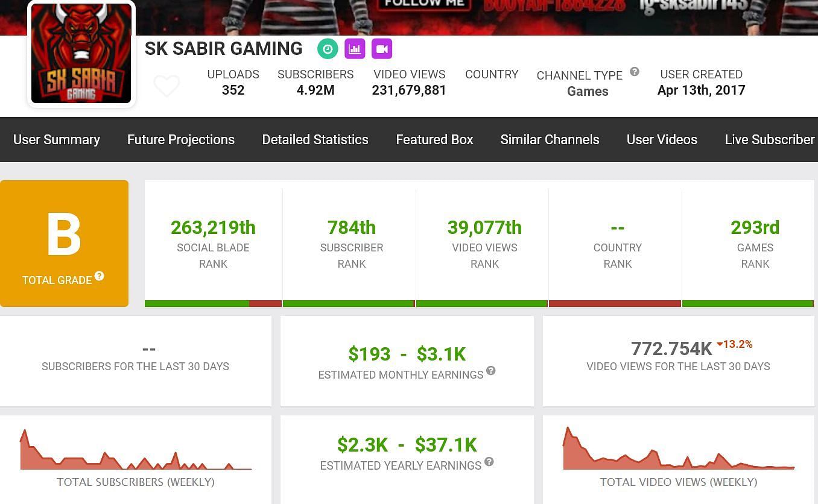Click the 263,219th Social Blade rank
This screenshot has width=818, height=504.
(x=213, y=227)
